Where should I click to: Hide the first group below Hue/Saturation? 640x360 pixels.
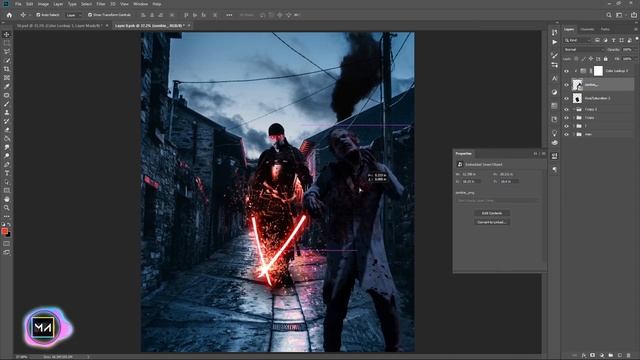tap(566, 109)
